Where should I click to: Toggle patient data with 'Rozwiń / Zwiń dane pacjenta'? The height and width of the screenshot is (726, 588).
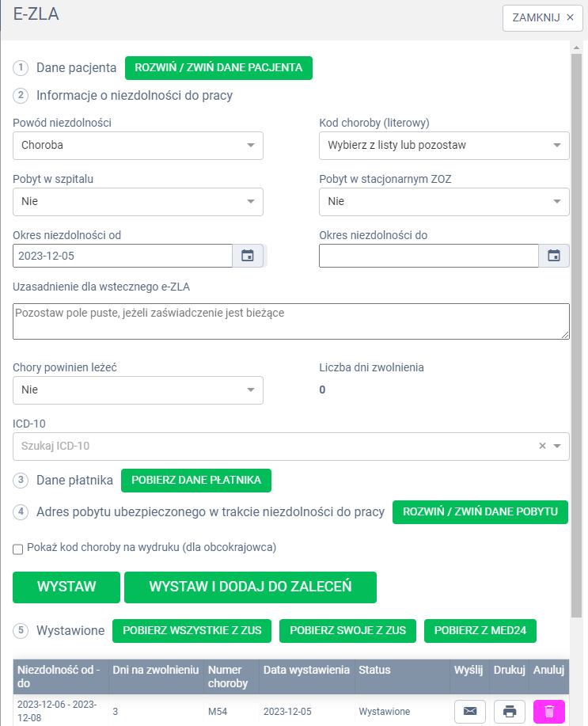pos(218,67)
